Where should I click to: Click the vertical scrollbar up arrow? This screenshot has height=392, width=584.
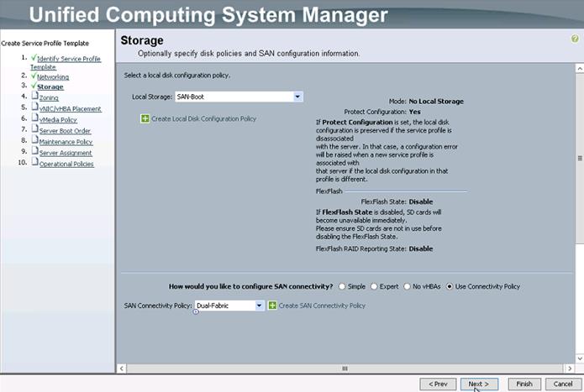[x=580, y=68]
